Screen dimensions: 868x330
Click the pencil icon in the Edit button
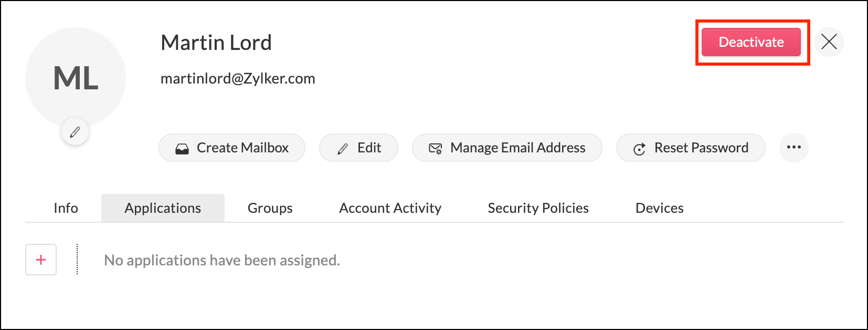point(343,149)
